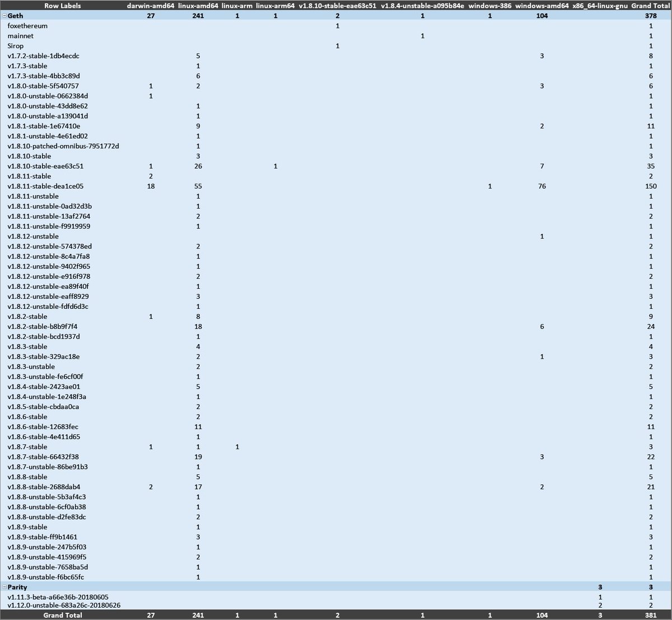Click the Grand Total row label at bottom

pos(63,615)
